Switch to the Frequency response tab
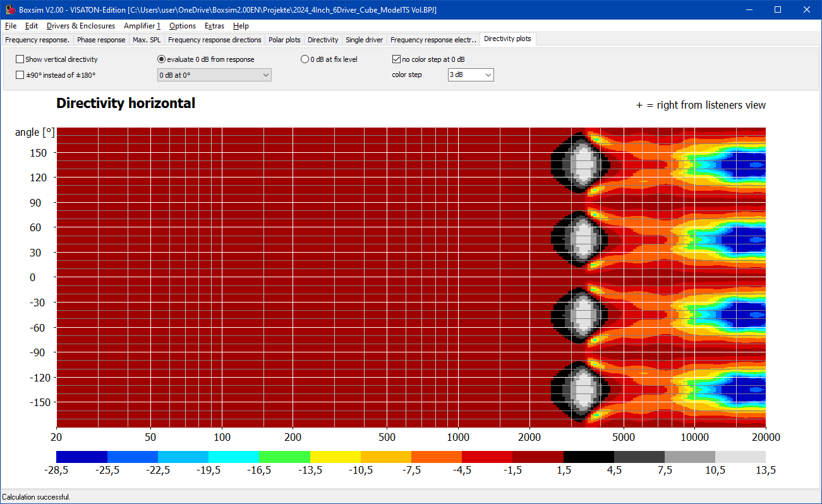822x504 pixels. [x=37, y=40]
